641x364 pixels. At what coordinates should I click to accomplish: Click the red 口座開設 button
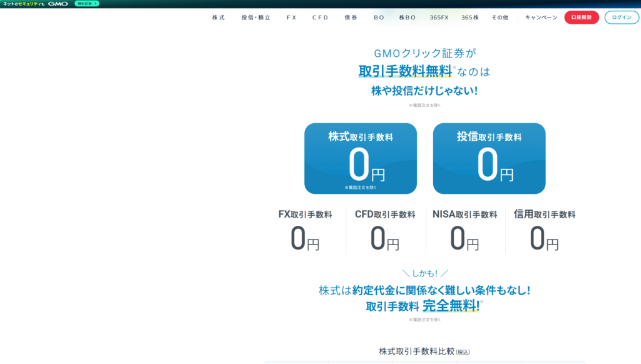tap(582, 17)
